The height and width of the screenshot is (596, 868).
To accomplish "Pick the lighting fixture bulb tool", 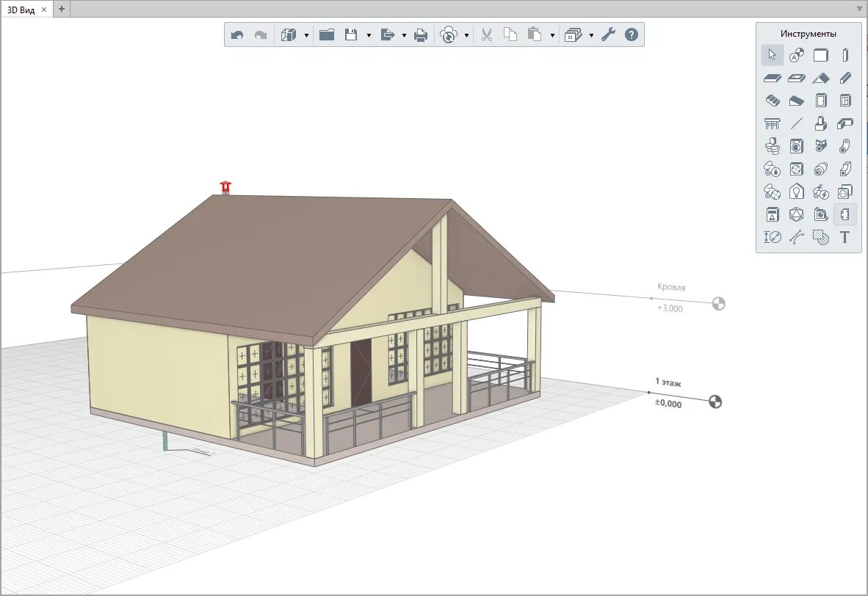I will (x=797, y=192).
